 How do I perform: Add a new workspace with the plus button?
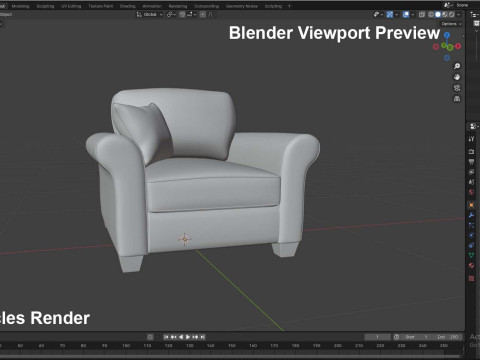[x=289, y=6]
